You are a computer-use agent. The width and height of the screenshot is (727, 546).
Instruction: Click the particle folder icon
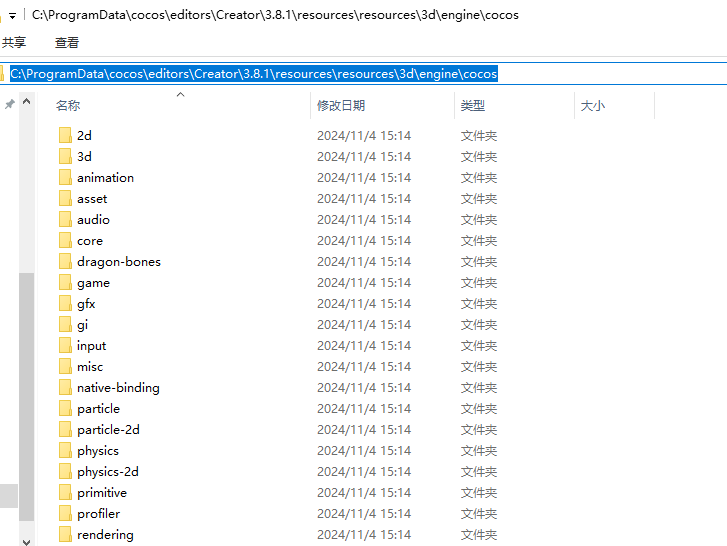(65, 408)
